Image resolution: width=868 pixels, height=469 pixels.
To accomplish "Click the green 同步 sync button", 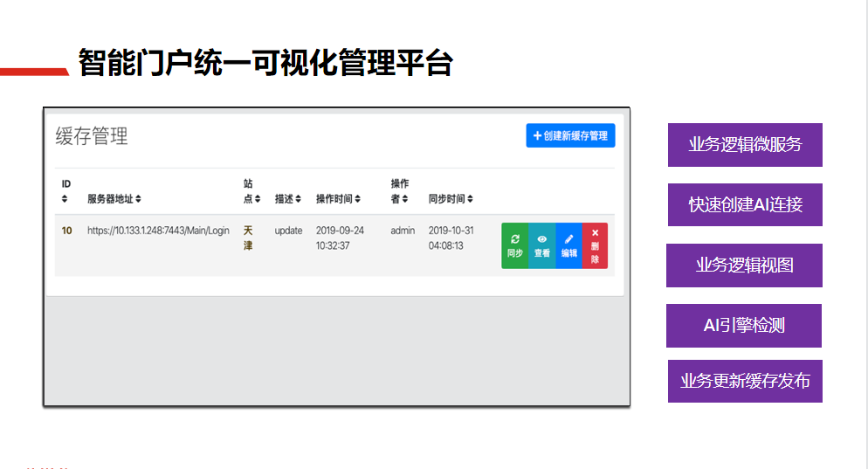I will point(514,245).
